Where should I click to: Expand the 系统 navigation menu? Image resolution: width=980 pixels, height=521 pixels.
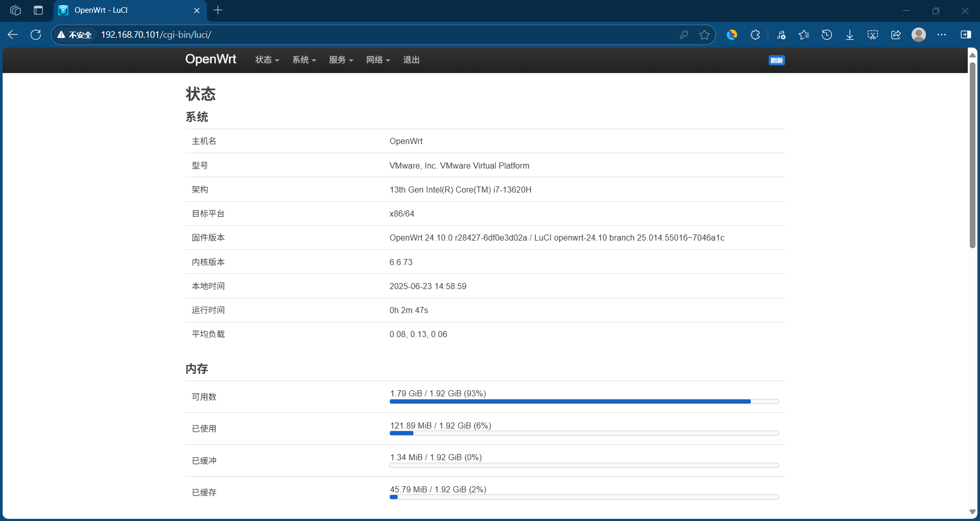tap(304, 60)
